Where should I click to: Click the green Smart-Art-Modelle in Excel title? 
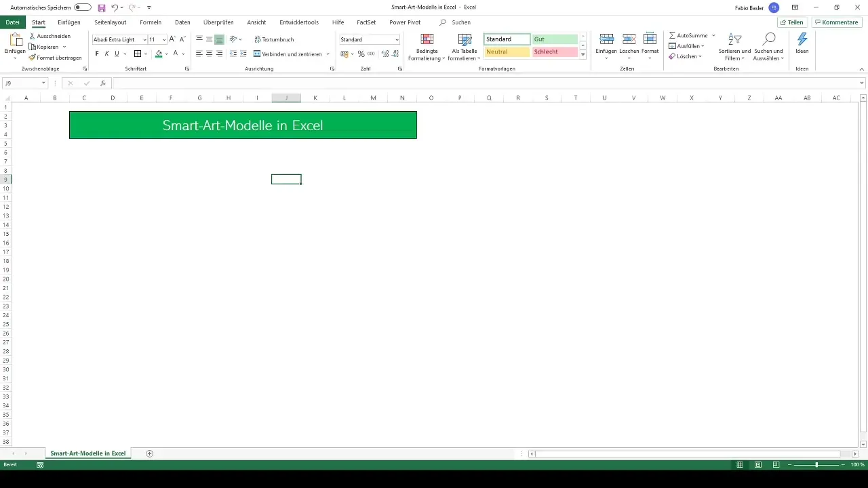click(x=243, y=125)
